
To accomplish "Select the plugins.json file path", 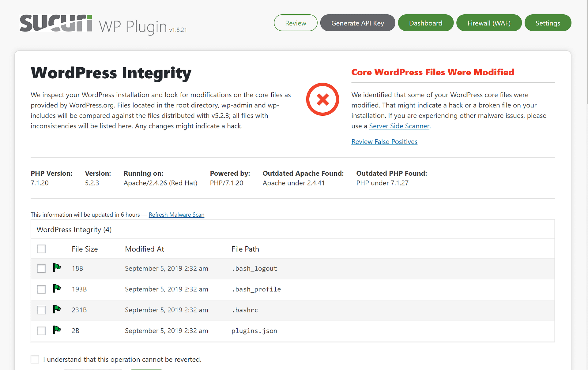I will pos(254,331).
